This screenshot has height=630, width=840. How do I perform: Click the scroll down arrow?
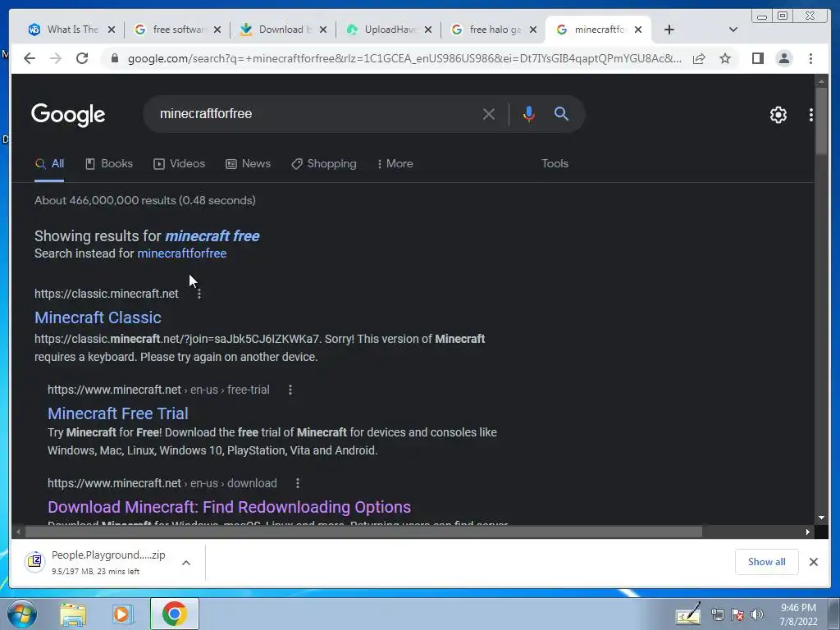[821, 518]
